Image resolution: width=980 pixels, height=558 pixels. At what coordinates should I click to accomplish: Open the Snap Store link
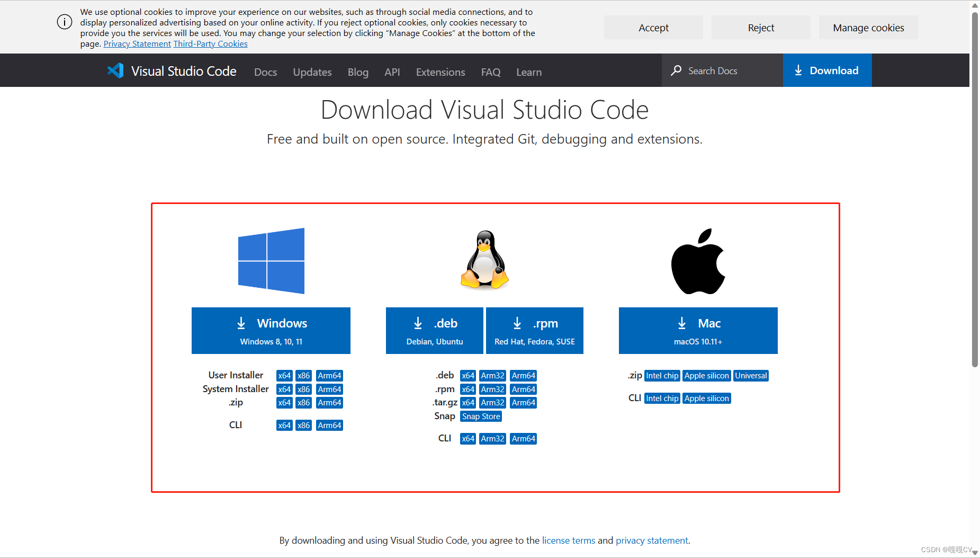click(x=481, y=417)
